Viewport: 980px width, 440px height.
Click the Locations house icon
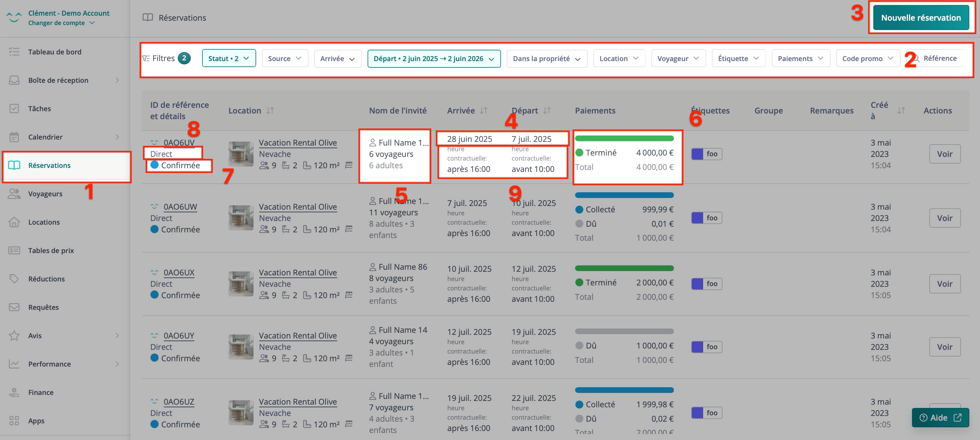pos(14,222)
